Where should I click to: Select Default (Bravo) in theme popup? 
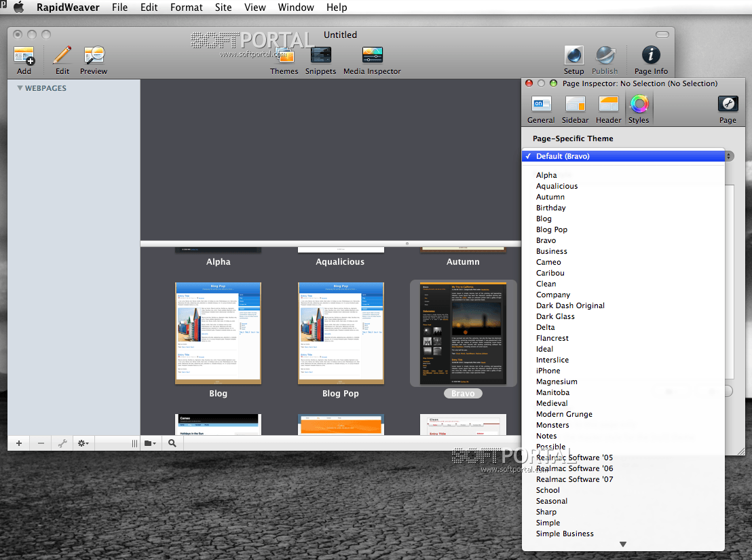coord(623,156)
